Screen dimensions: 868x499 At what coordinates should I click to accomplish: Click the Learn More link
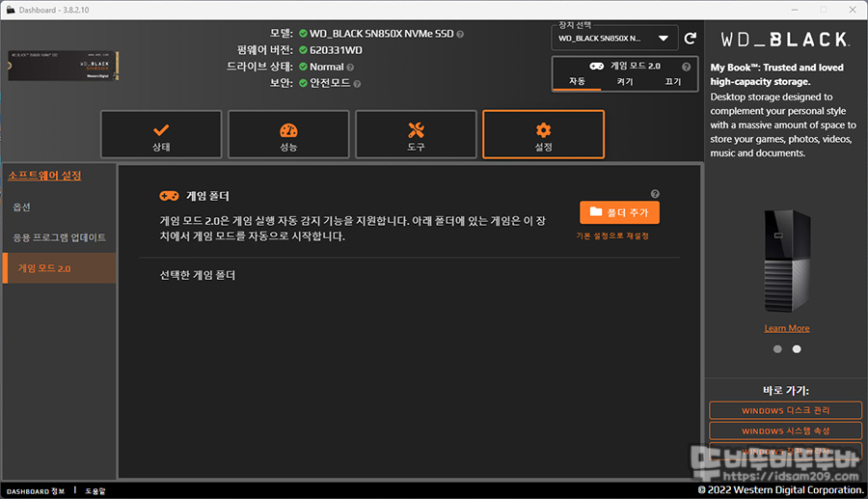787,328
